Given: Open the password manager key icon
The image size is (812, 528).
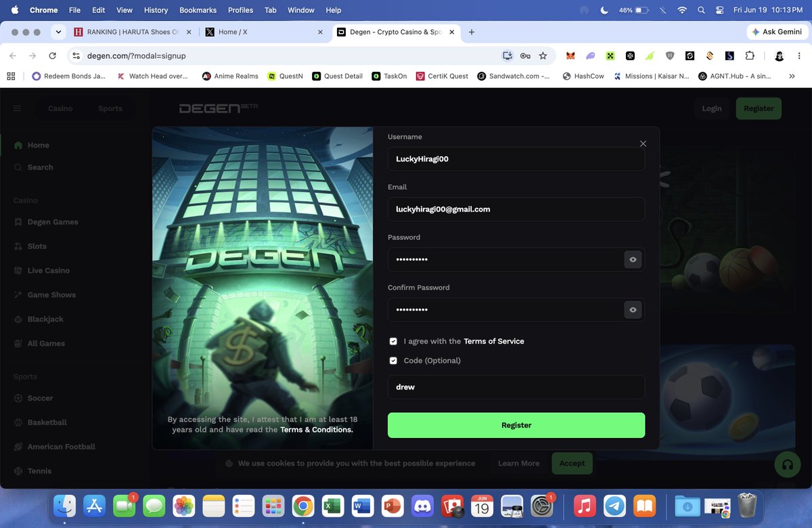Looking at the screenshot, I should pos(525,56).
